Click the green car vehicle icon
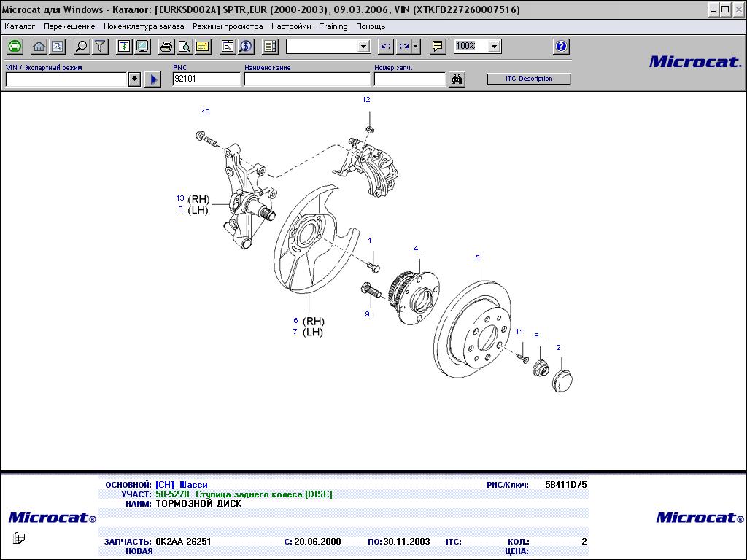This screenshot has height=560, width=747. tap(15, 47)
